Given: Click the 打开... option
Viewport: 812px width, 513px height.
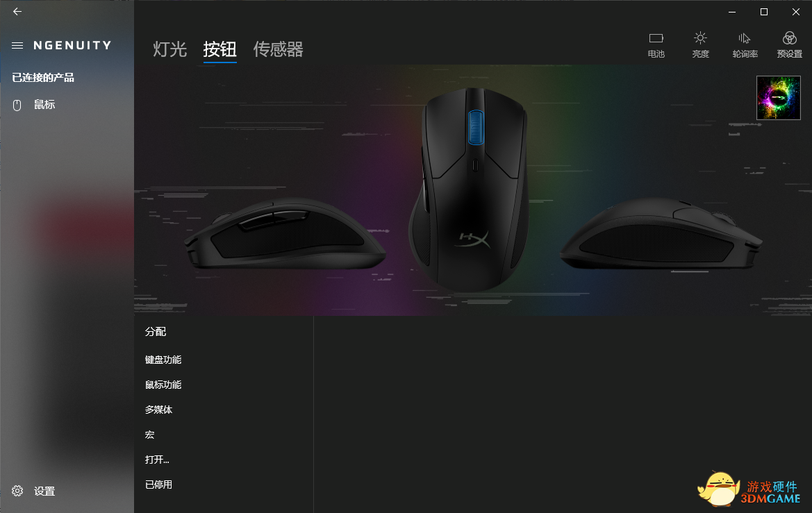Looking at the screenshot, I should [157, 460].
